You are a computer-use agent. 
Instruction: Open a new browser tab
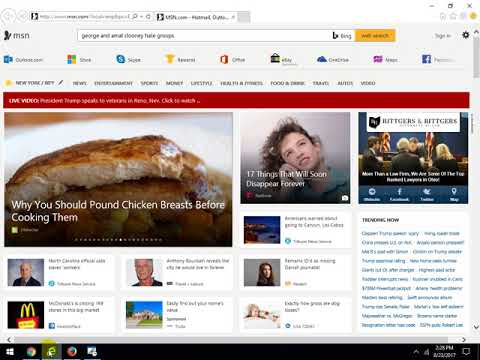pos(244,17)
